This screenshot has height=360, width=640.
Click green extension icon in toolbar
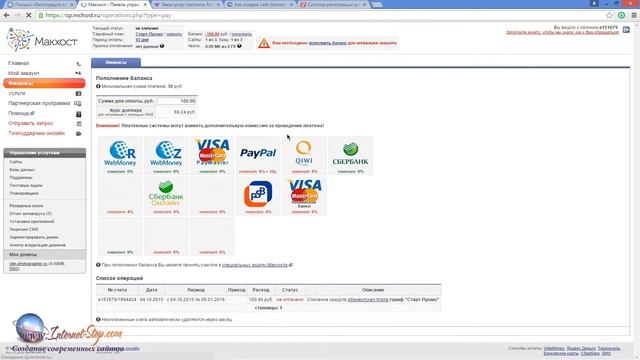pyautogui.click(x=622, y=15)
